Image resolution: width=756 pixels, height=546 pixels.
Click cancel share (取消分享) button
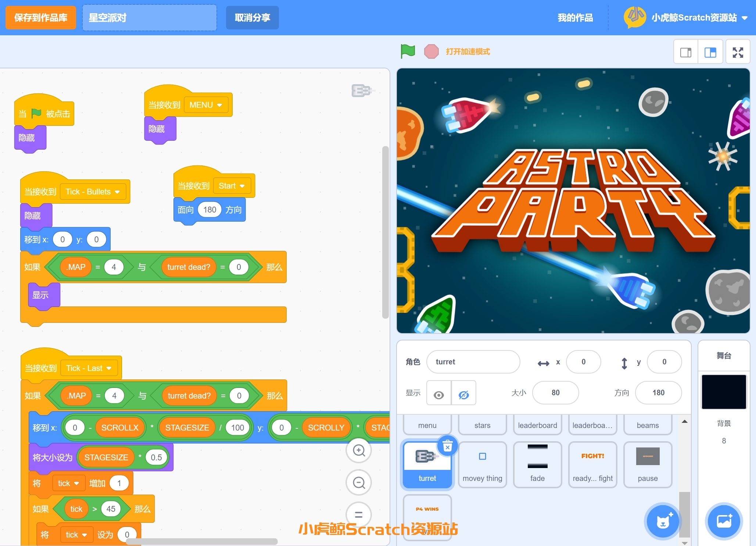(x=252, y=18)
